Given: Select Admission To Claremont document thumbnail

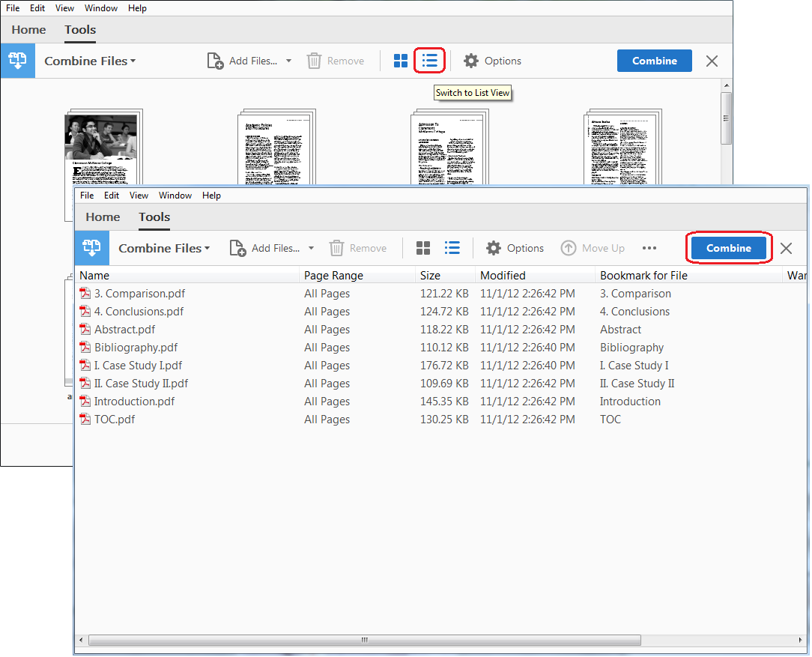Looking at the screenshot, I should tap(449, 147).
